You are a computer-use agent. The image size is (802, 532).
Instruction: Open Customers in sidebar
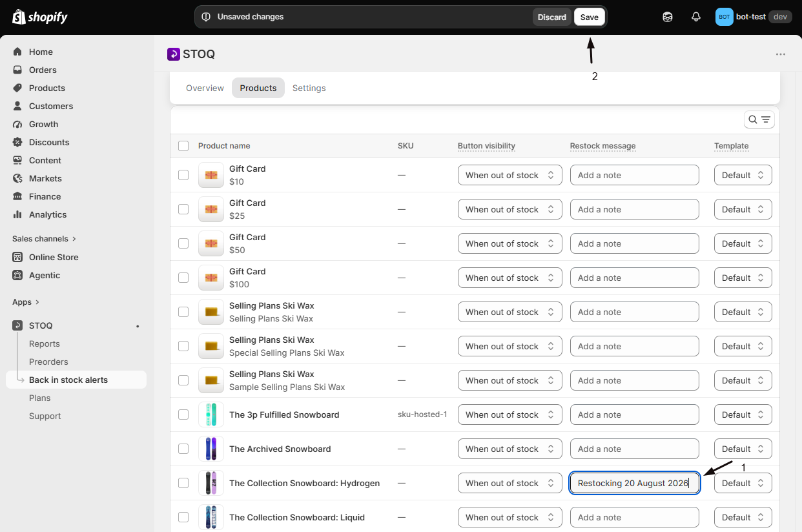tap(51, 106)
